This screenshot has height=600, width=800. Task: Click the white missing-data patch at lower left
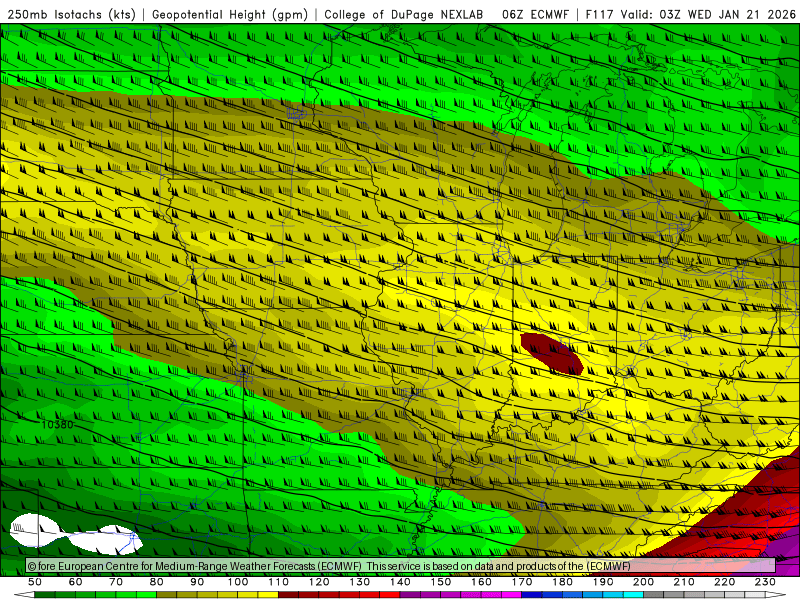tap(76, 535)
